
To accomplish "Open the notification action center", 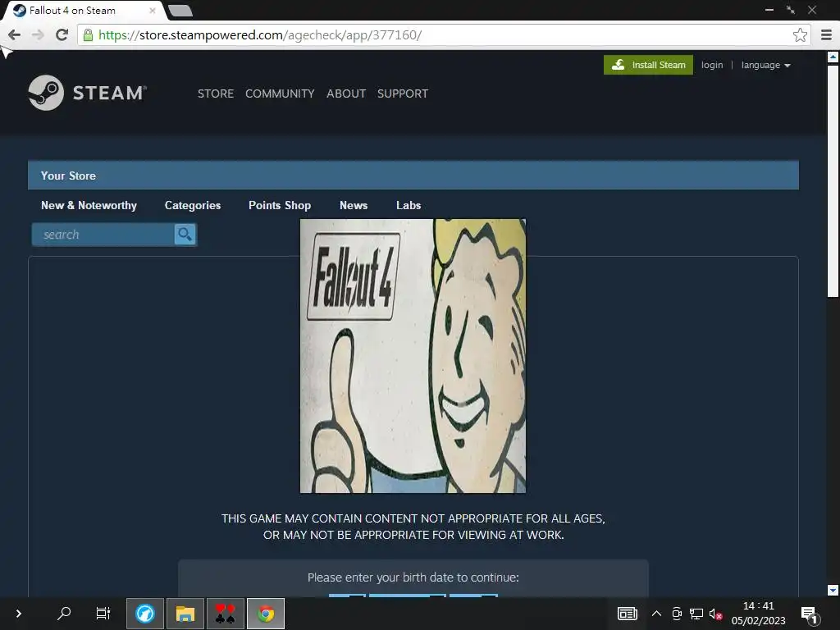I will (x=810, y=614).
